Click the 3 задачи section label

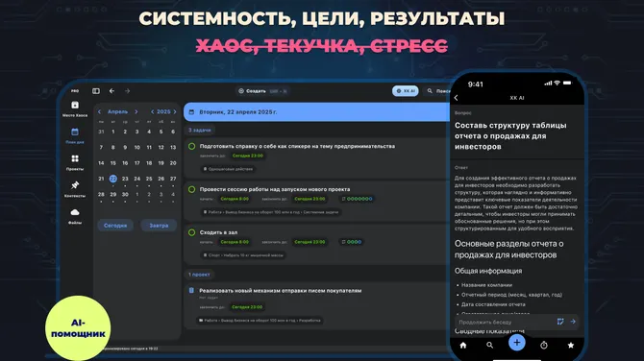click(x=200, y=130)
